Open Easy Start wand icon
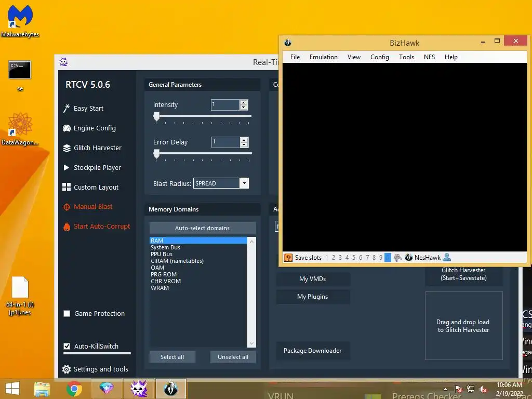The image size is (532, 399). coord(66,109)
